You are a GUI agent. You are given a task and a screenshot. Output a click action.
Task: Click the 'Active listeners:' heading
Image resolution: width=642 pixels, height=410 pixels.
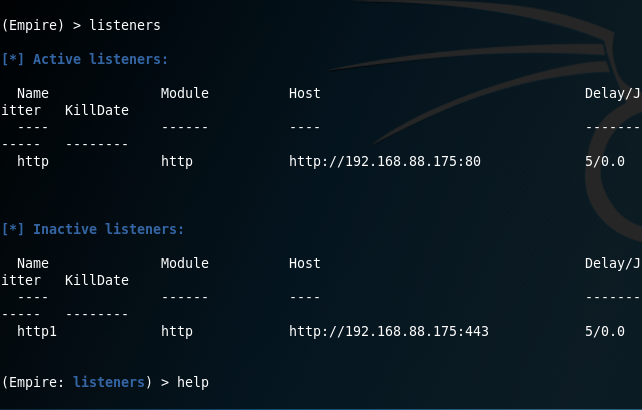click(x=100, y=59)
